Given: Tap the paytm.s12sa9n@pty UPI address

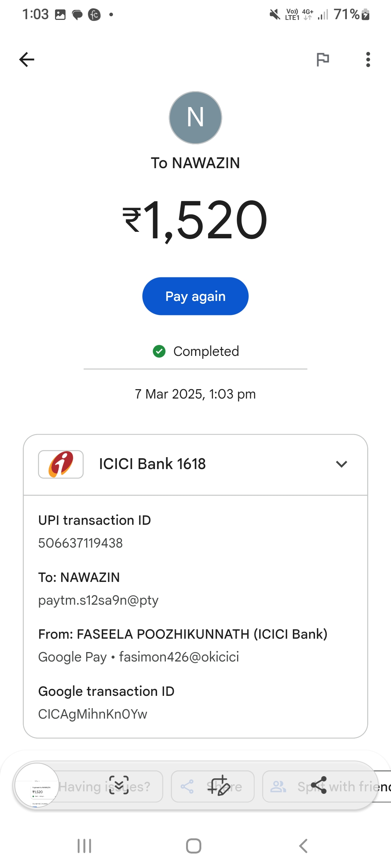Looking at the screenshot, I should [98, 600].
